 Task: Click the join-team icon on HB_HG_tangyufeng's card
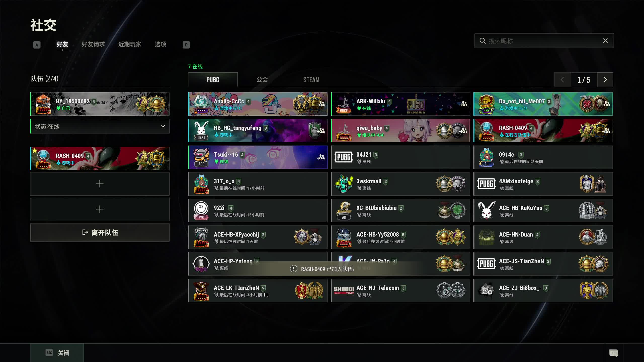tap(321, 131)
